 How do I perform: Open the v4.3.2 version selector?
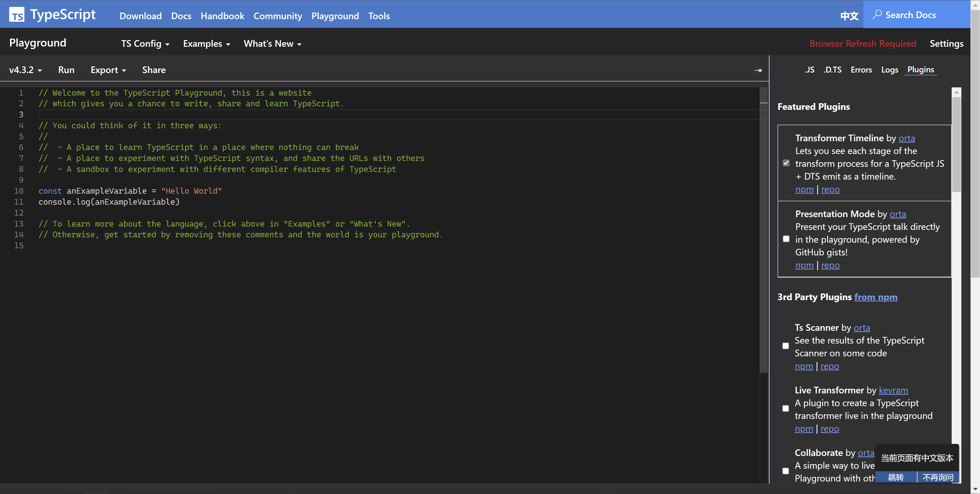click(26, 70)
